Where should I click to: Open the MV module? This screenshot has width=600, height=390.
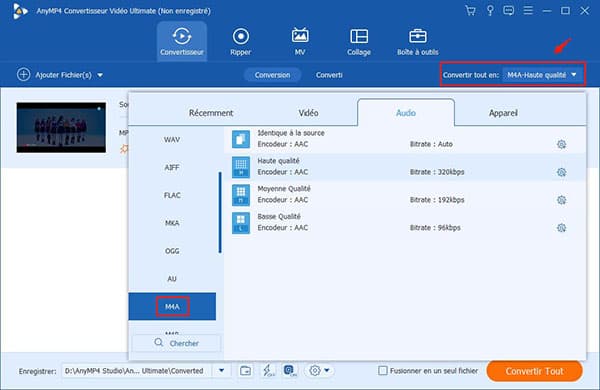(300, 41)
